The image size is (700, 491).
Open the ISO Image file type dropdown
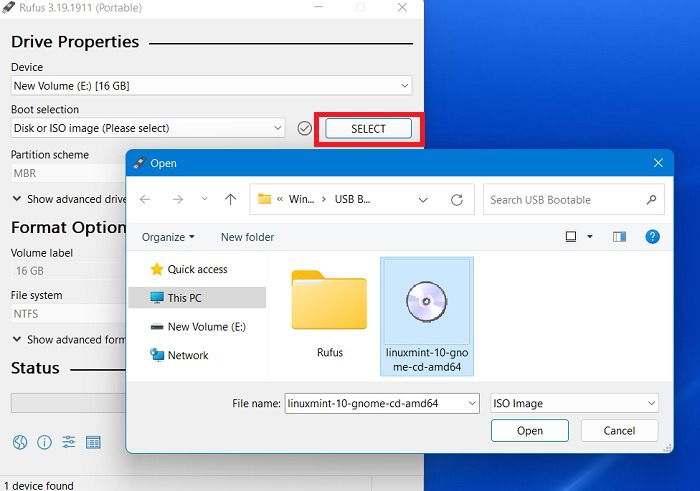coord(574,404)
